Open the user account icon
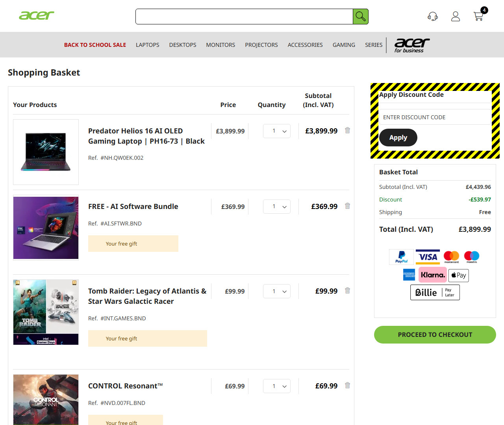Viewport: 504px width, 425px height. click(x=456, y=16)
